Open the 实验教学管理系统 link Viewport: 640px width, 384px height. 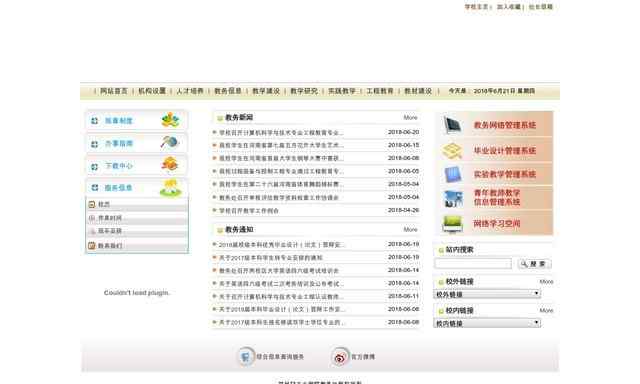[x=504, y=174]
